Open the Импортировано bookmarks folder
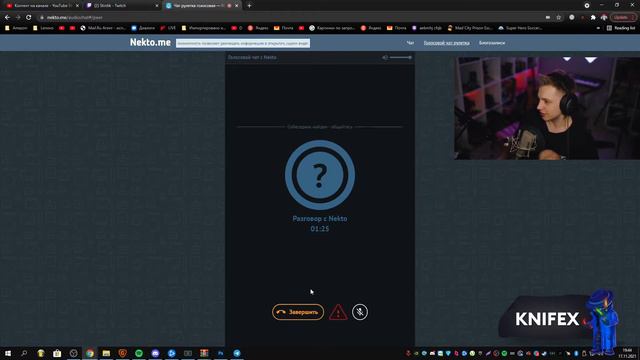 click(204, 28)
